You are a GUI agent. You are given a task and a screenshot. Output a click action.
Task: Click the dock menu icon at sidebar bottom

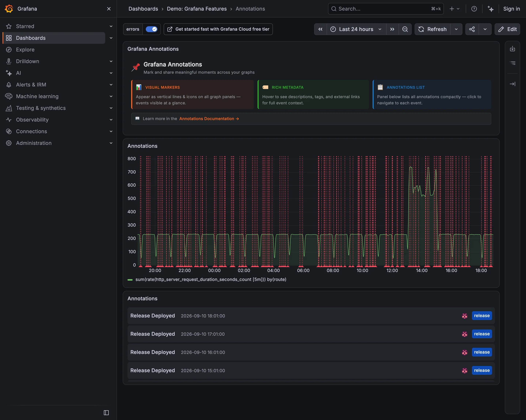106,413
